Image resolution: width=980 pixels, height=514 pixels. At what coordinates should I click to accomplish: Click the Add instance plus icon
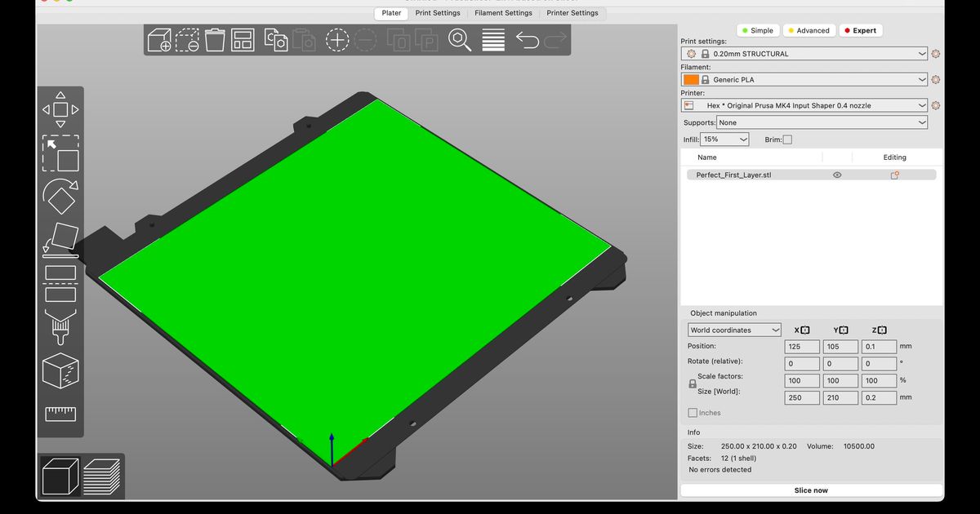tap(337, 39)
